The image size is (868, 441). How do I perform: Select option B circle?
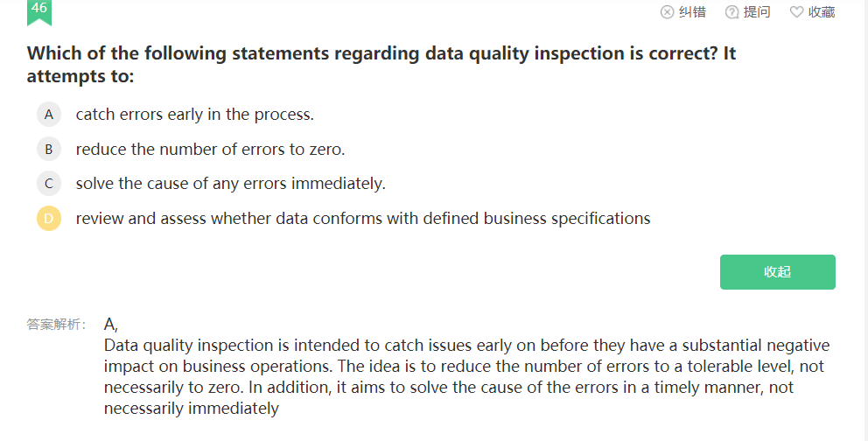[49, 149]
